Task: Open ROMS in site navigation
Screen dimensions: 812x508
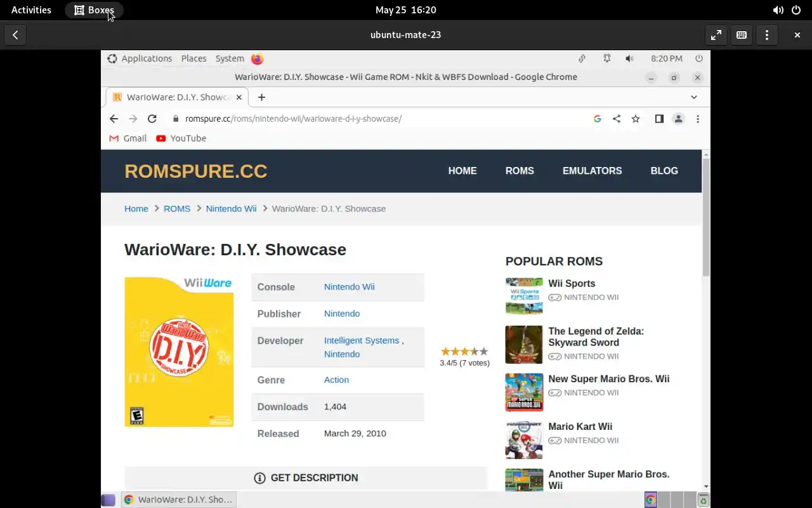Action: pyautogui.click(x=520, y=171)
